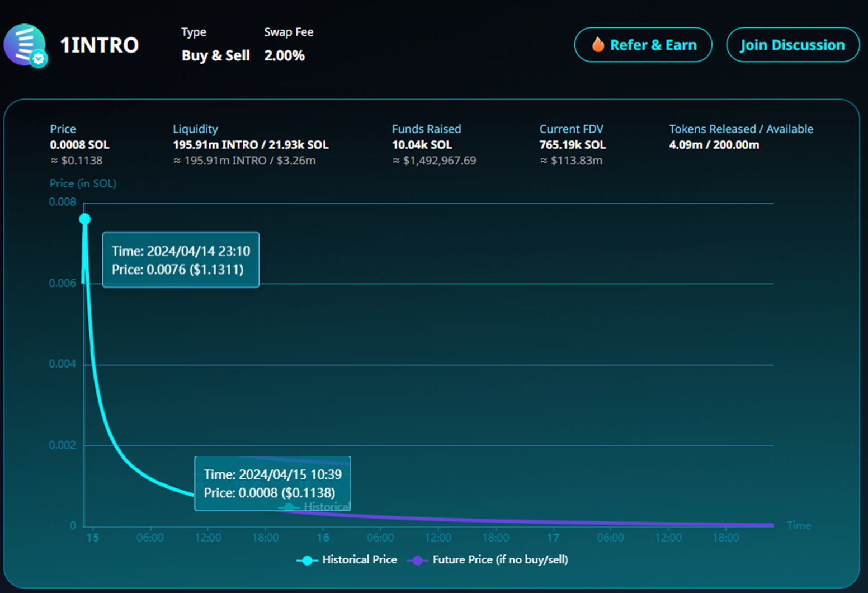The image size is (868, 593).
Task: Click the Buy & Sell type value
Action: point(215,55)
